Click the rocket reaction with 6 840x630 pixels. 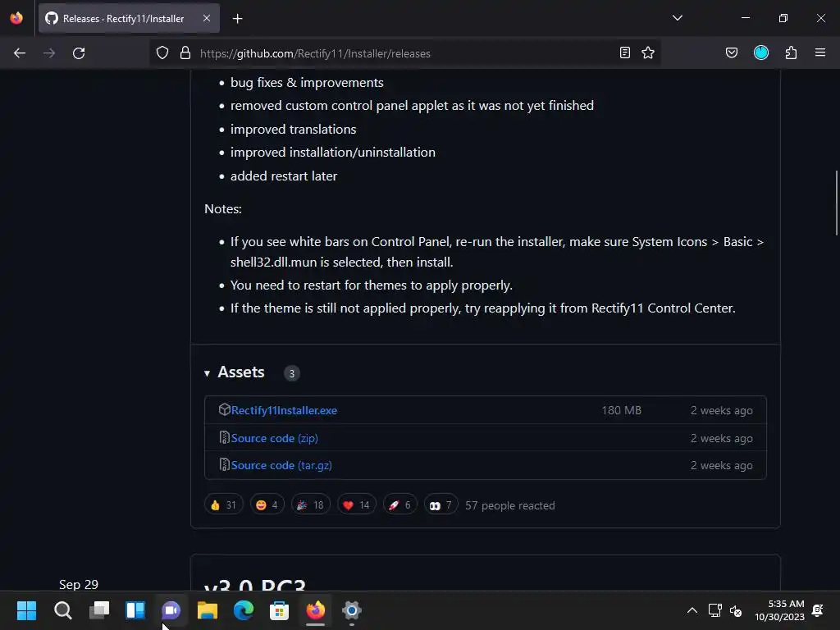[x=399, y=504]
